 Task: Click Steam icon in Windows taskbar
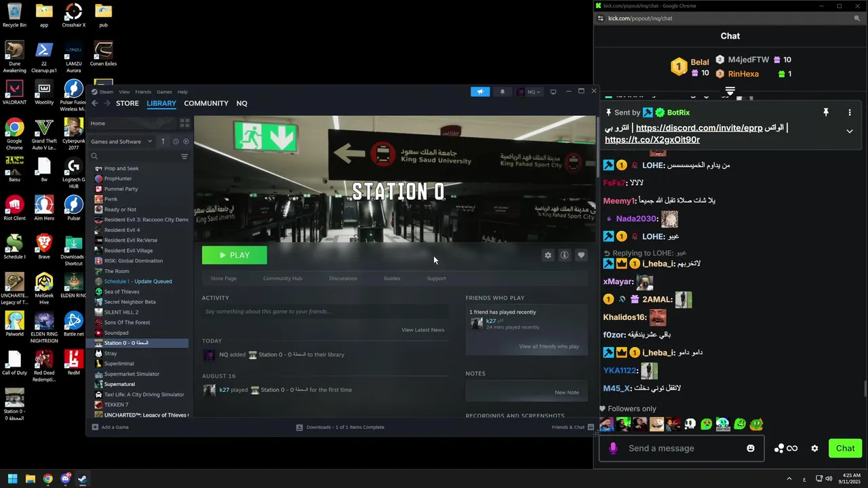(x=82, y=479)
